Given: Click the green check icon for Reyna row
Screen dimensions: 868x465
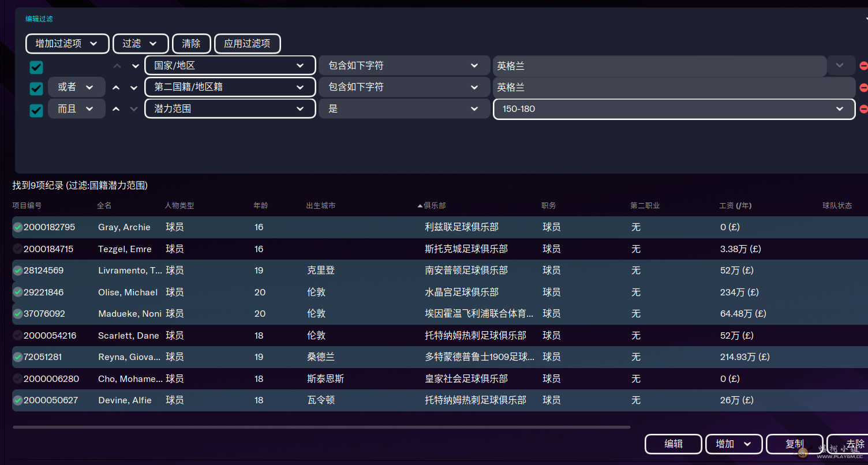Looking at the screenshot, I should [18, 357].
